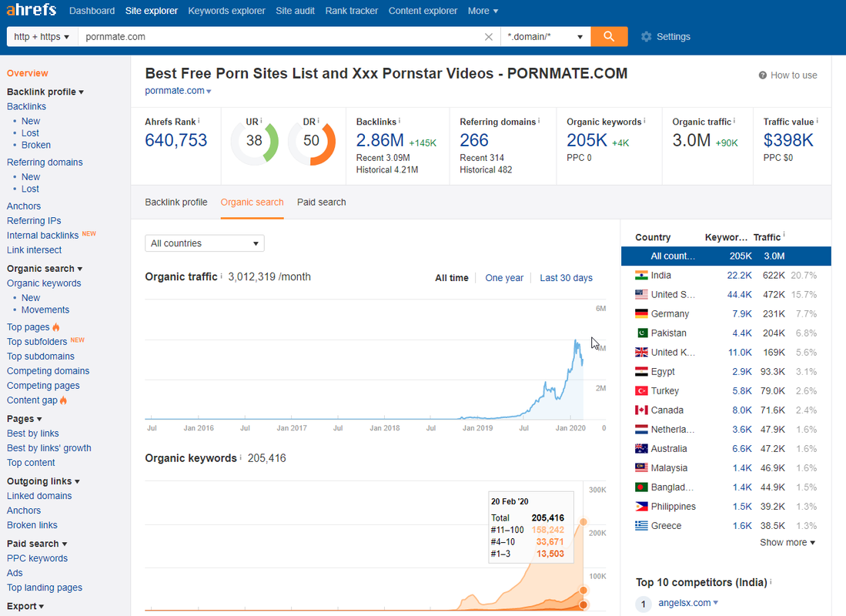The width and height of the screenshot is (846, 616).
Task: Expand the Export sidebar section
Action: (x=25, y=606)
